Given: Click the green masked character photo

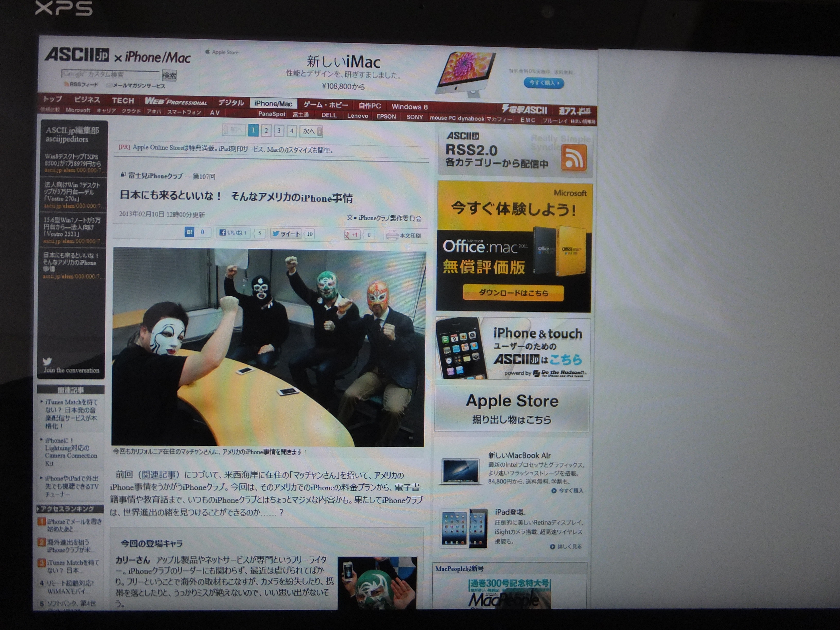Looking at the screenshot, I should pyautogui.click(x=377, y=583).
